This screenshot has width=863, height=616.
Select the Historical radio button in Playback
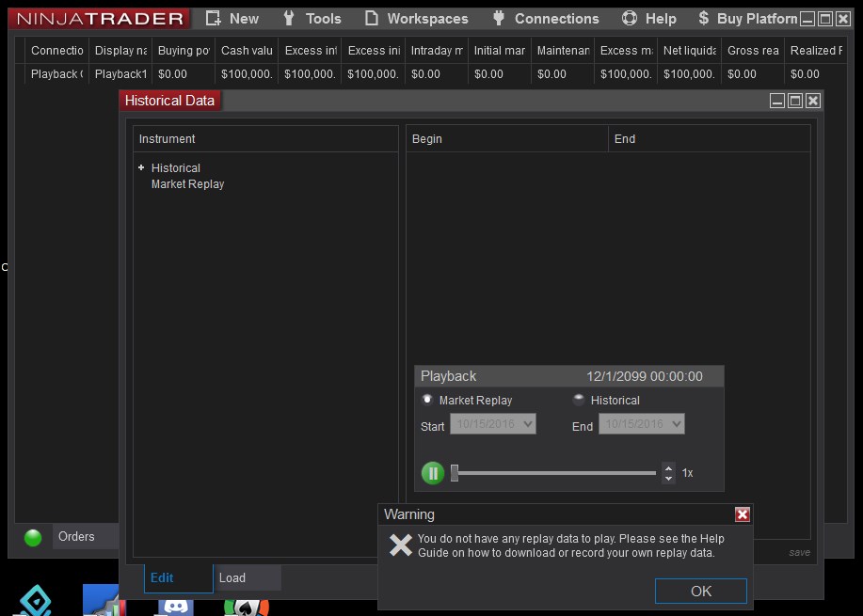click(579, 400)
